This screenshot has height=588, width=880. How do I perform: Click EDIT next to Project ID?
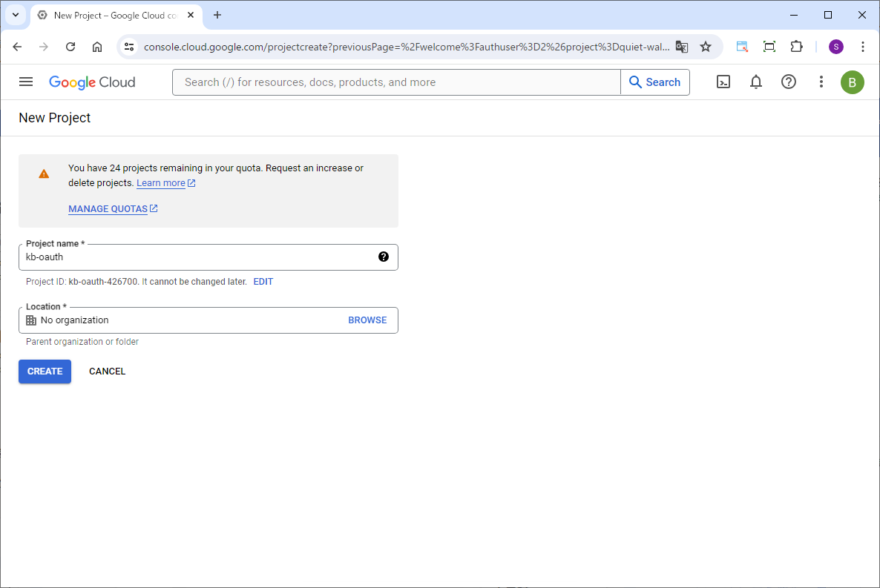pyautogui.click(x=263, y=282)
